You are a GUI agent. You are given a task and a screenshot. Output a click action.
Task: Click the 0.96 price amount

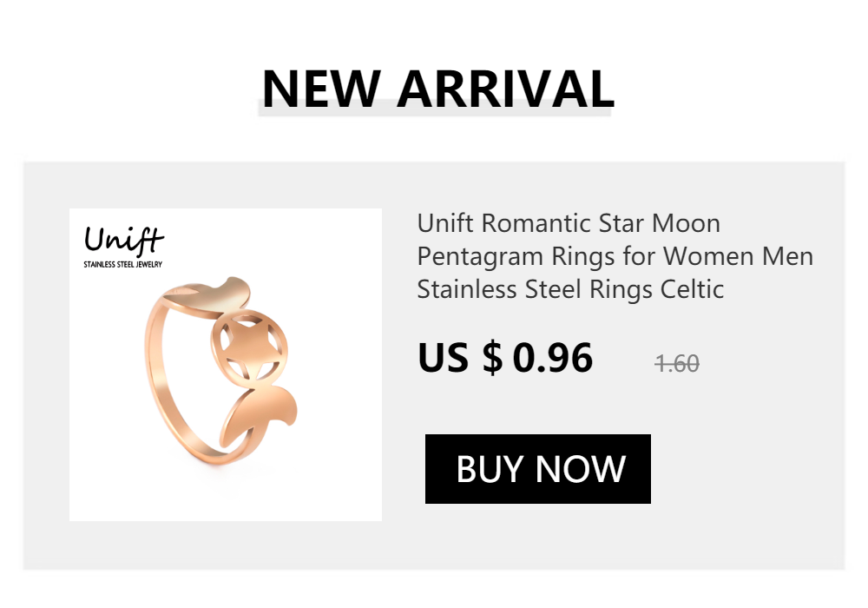point(553,358)
